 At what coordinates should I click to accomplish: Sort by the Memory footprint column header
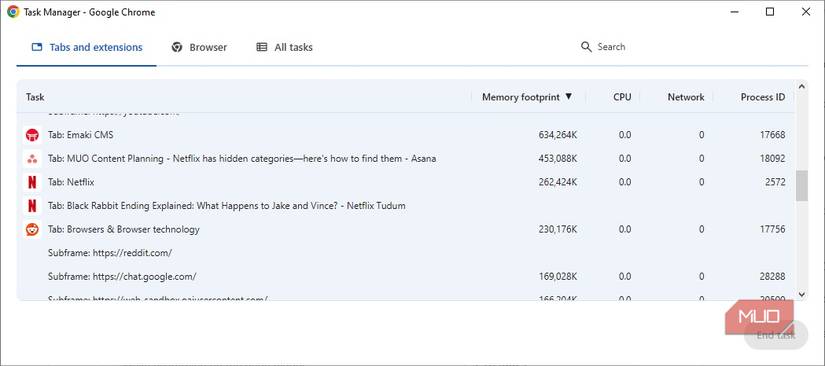[x=521, y=97]
